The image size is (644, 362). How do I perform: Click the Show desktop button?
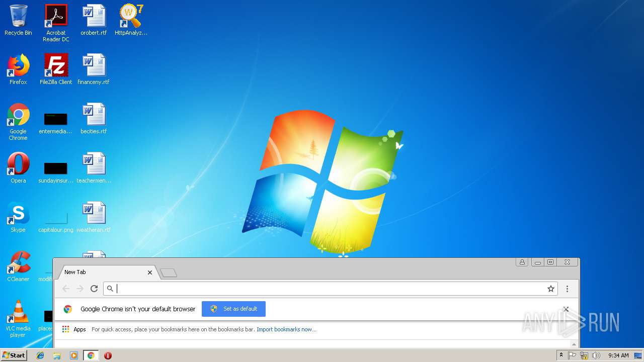point(638,355)
